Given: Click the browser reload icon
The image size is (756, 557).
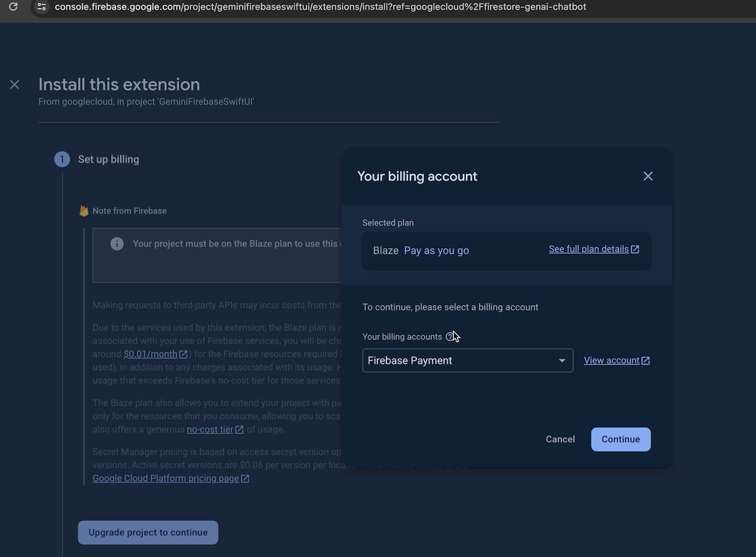Looking at the screenshot, I should [x=13, y=7].
